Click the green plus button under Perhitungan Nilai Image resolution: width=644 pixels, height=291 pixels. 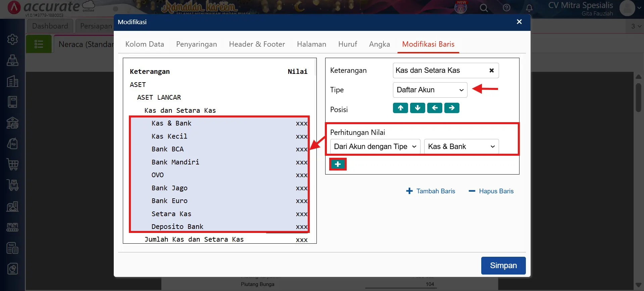pyautogui.click(x=338, y=164)
